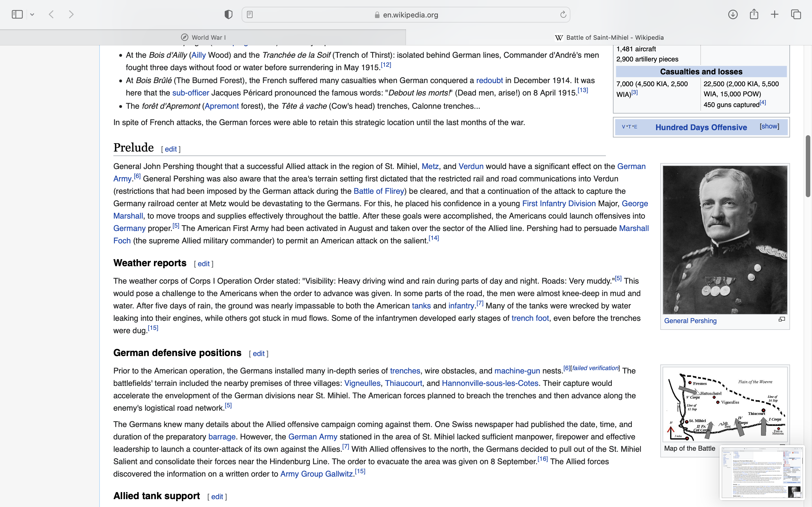
Task: Show Reader view icon in address bar
Action: click(250, 14)
